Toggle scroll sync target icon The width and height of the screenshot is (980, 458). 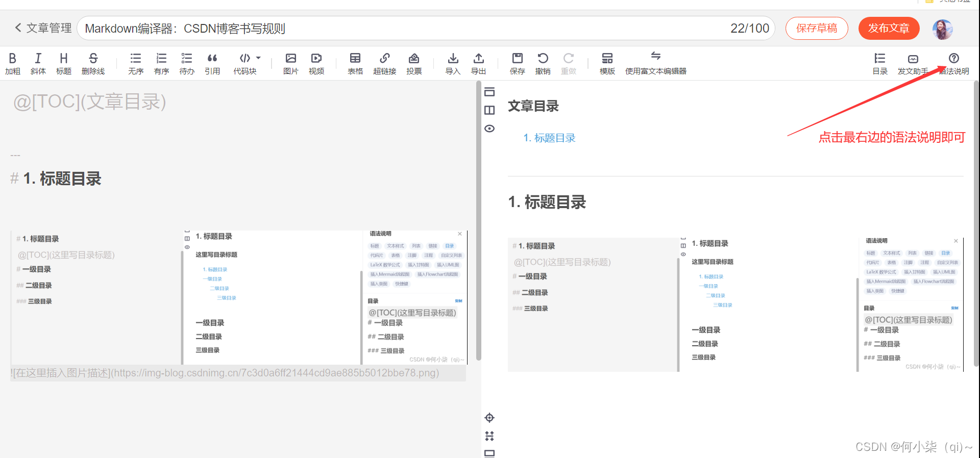tap(489, 418)
